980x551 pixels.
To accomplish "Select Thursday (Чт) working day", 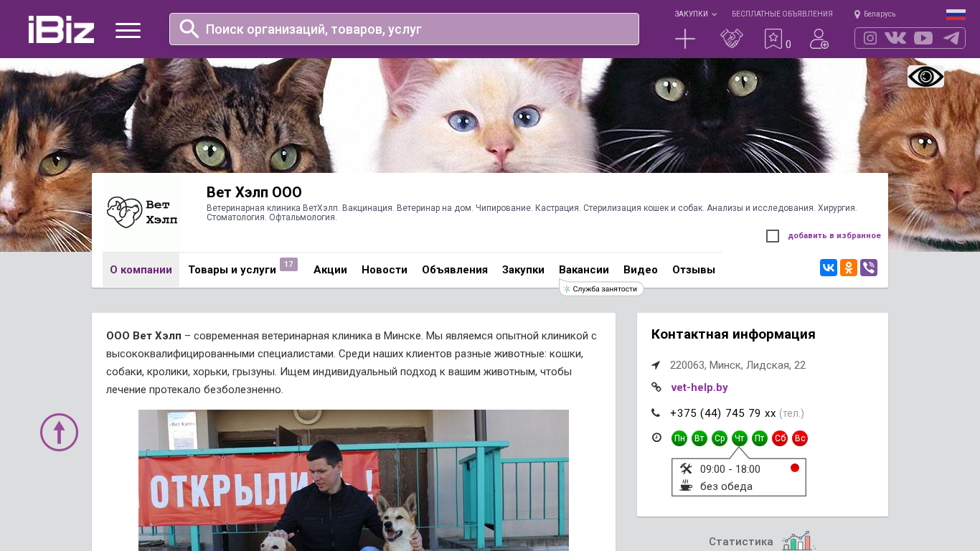I will (x=740, y=438).
